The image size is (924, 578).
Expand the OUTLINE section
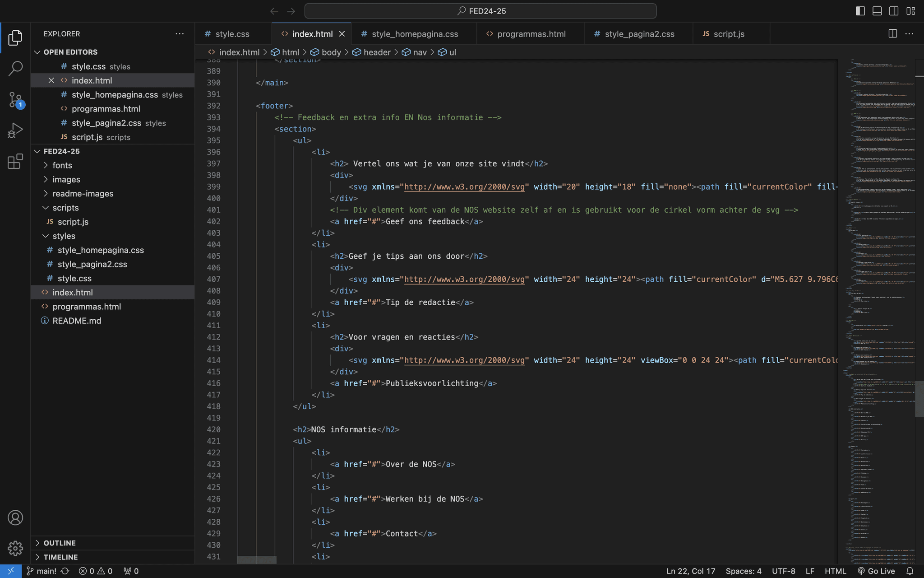click(60, 543)
